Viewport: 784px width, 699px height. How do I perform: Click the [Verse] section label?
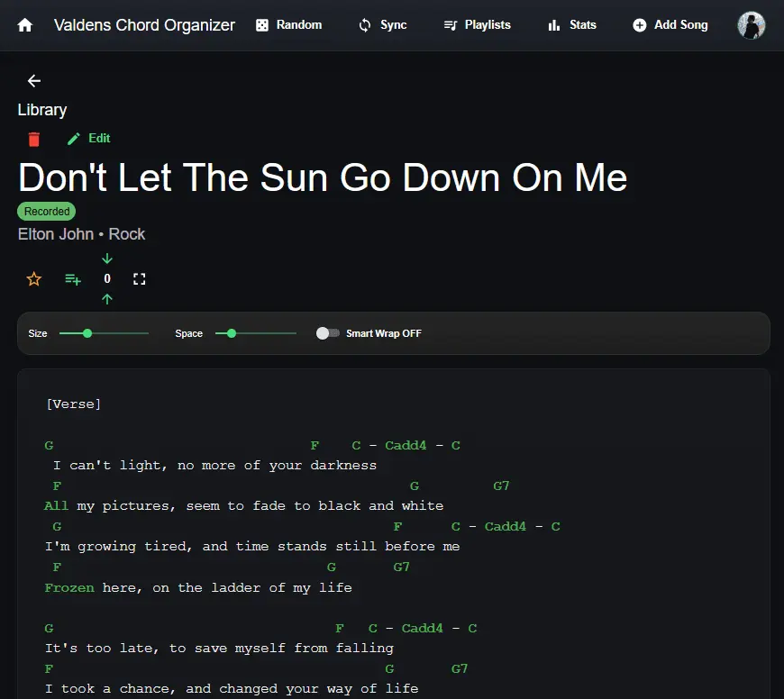click(x=74, y=404)
